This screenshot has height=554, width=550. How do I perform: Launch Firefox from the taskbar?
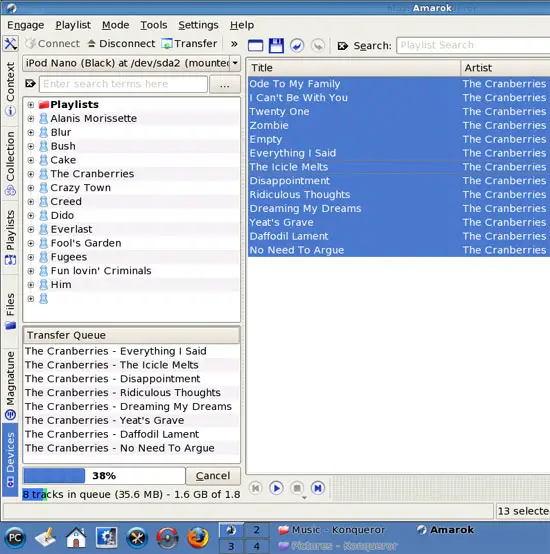tap(198, 538)
